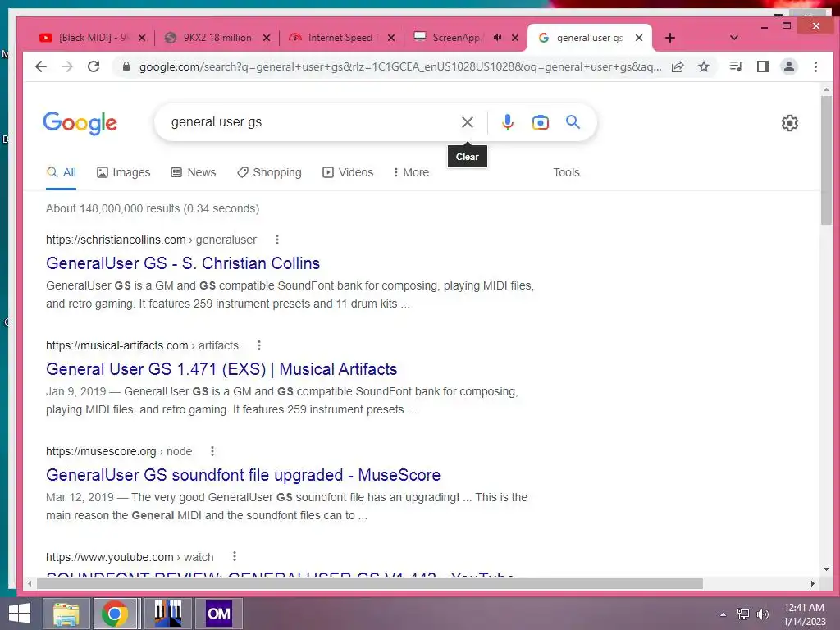Open the network icon in the system tray
This screenshot has width=840, height=630.
(743, 614)
